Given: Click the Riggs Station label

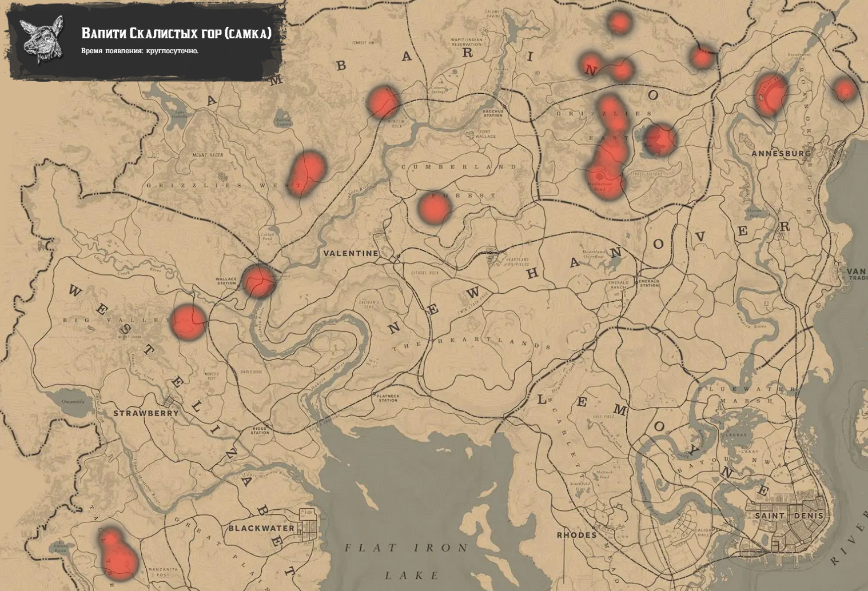Looking at the screenshot, I should tap(260, 431).
